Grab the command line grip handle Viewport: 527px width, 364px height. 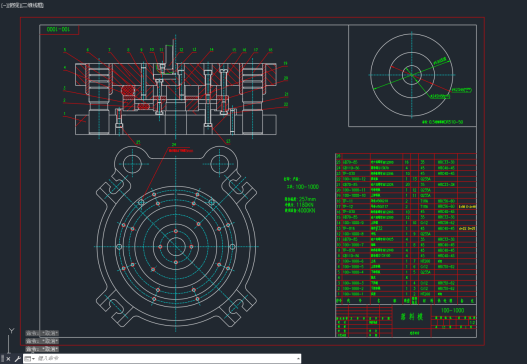[x=2, y=359]
